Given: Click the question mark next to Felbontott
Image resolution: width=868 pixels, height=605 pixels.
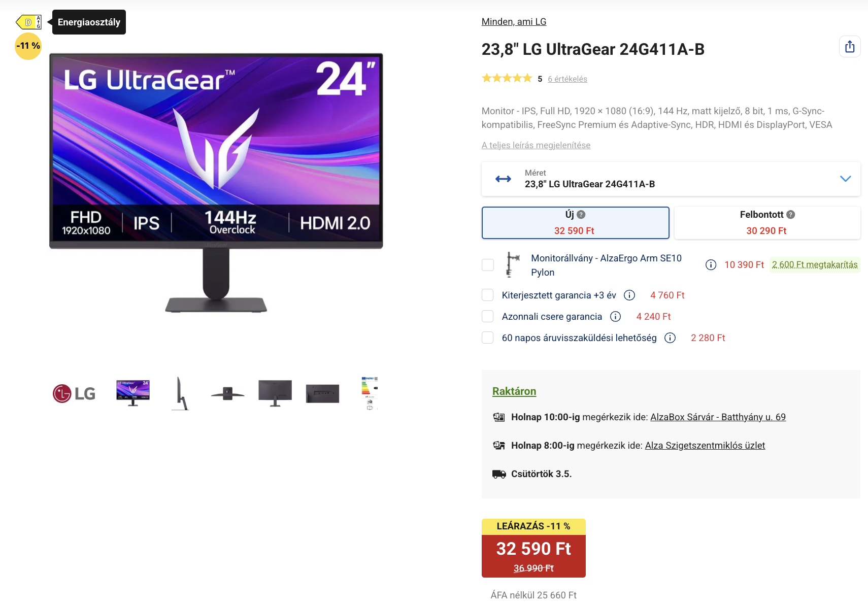Looking at the screenshot, I should [790, 215].
